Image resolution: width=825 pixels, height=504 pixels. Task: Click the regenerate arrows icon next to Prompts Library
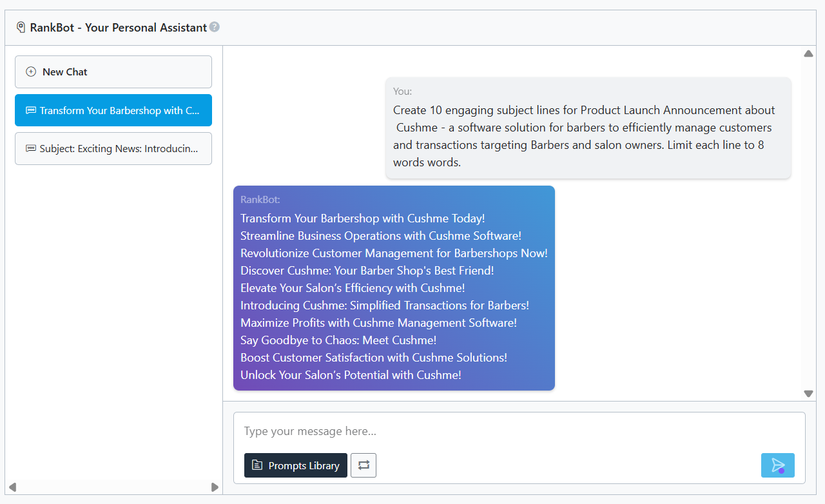tap(363, 465)
